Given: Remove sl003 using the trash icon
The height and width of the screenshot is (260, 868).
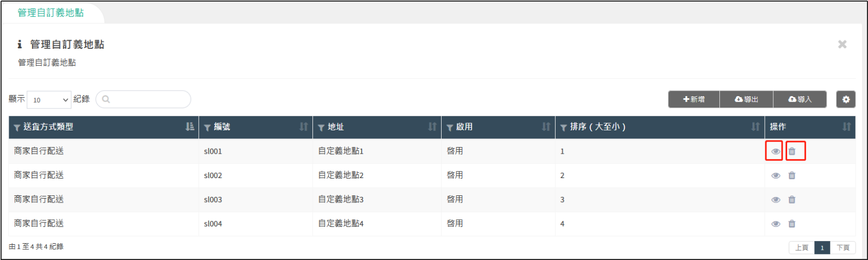Looking at the screenshot, I should pyautogui.click(x=792, y=200).
